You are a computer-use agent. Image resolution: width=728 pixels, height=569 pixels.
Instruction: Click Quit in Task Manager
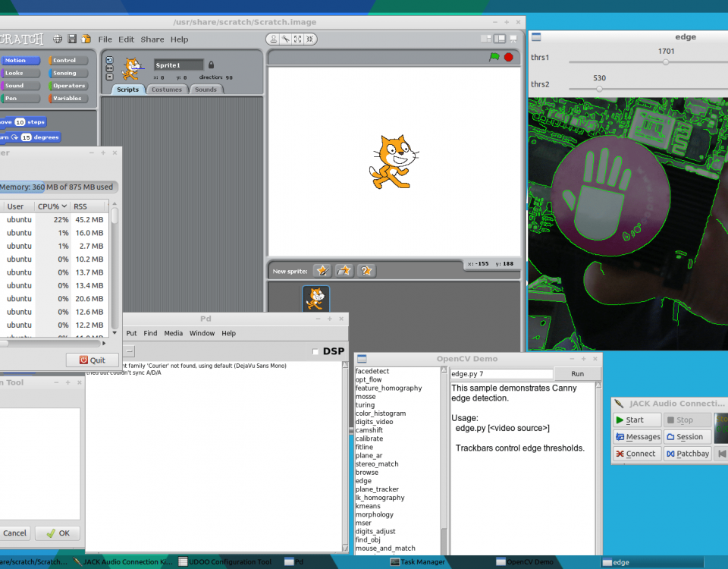click(x=93, y=360)
